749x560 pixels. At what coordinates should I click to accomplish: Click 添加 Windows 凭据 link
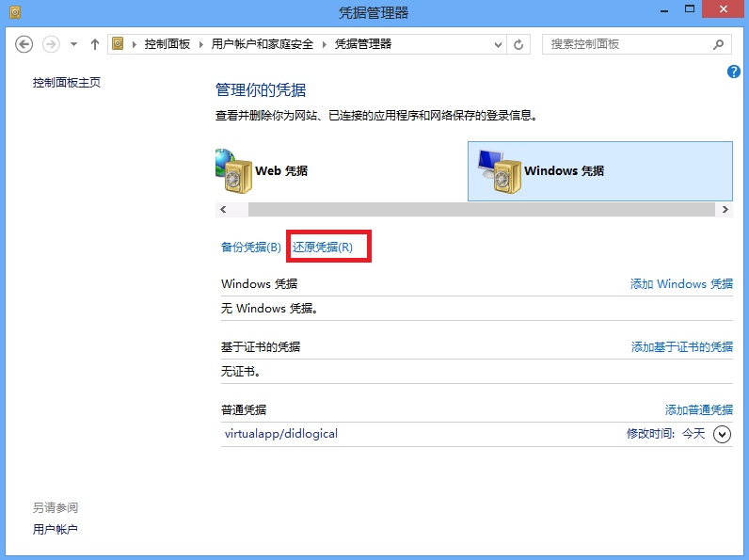tap(681, 284)
